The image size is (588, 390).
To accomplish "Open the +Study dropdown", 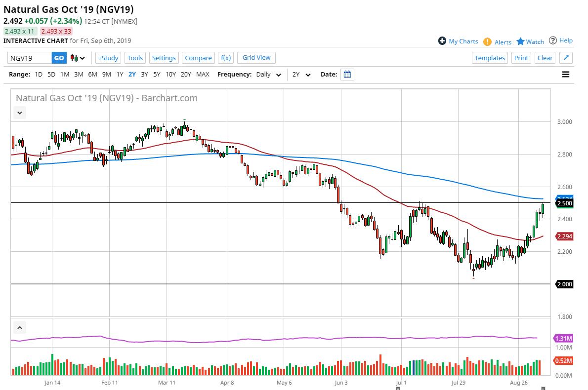I will pos(108,58).
